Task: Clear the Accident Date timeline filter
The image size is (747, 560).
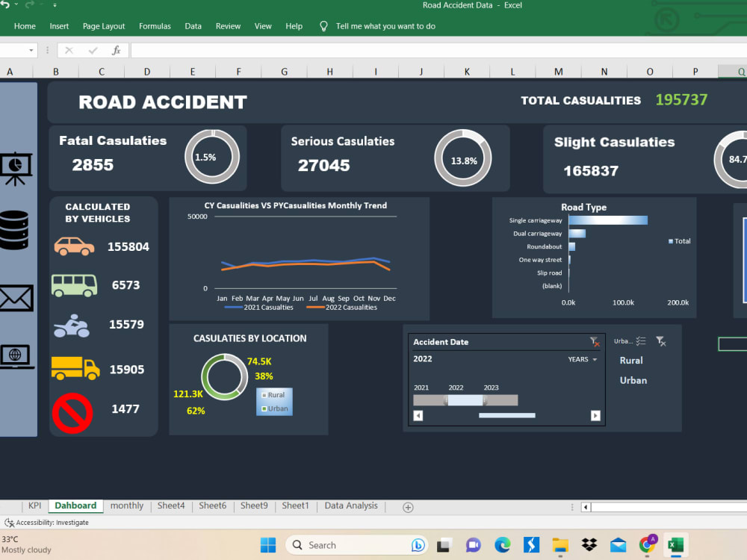Action: 595,342
